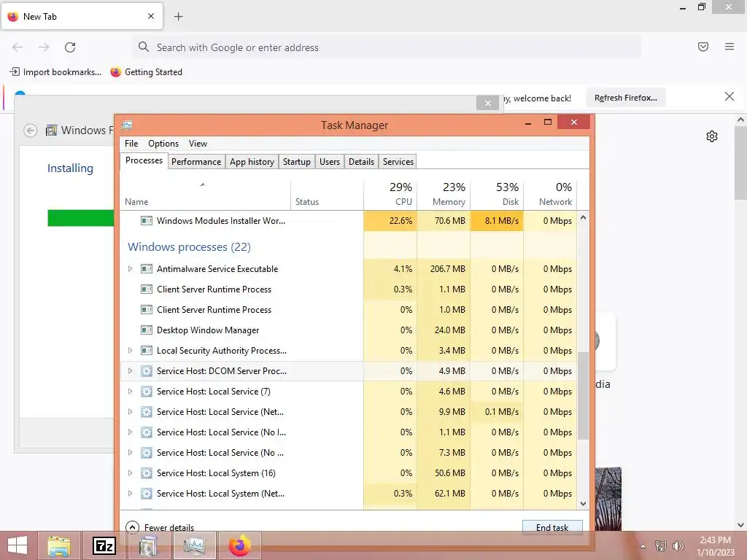Switch to the Details tab
Image resolution: width=747 pixels, height=560 pixels.
point(361,161)
